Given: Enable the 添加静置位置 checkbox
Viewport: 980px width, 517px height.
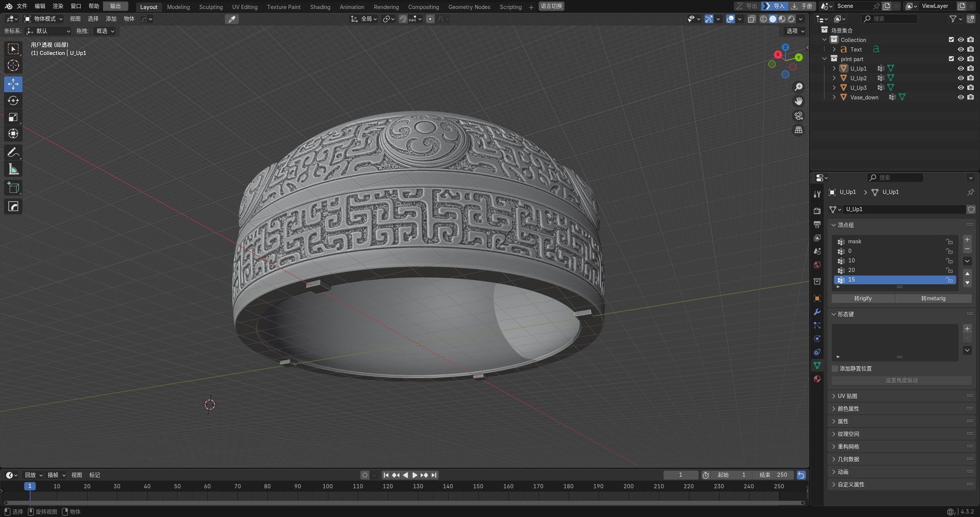Looking at the screenshot, I should [835, 368].
